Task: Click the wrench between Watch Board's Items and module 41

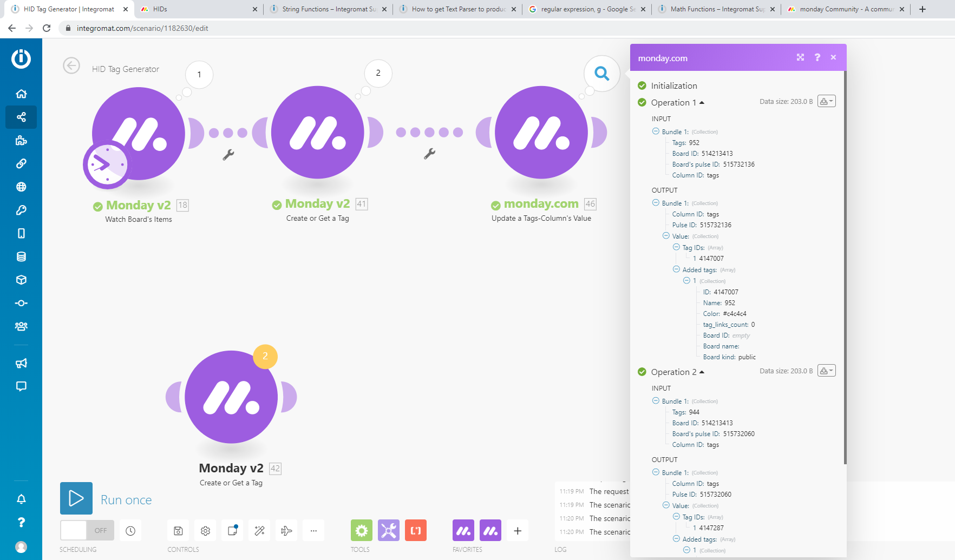Action: coord(228,155)
